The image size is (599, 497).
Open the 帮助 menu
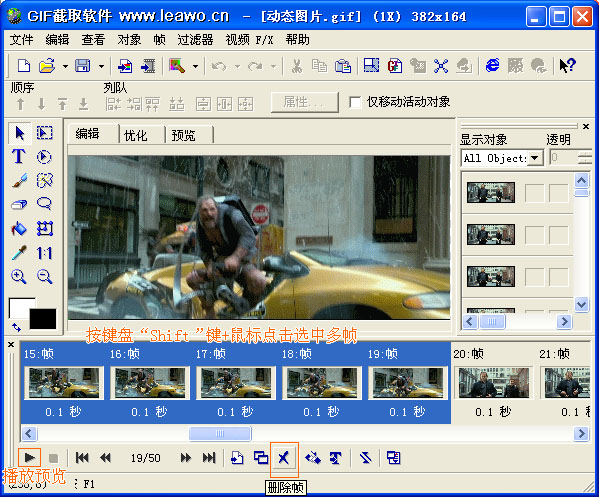297,39
